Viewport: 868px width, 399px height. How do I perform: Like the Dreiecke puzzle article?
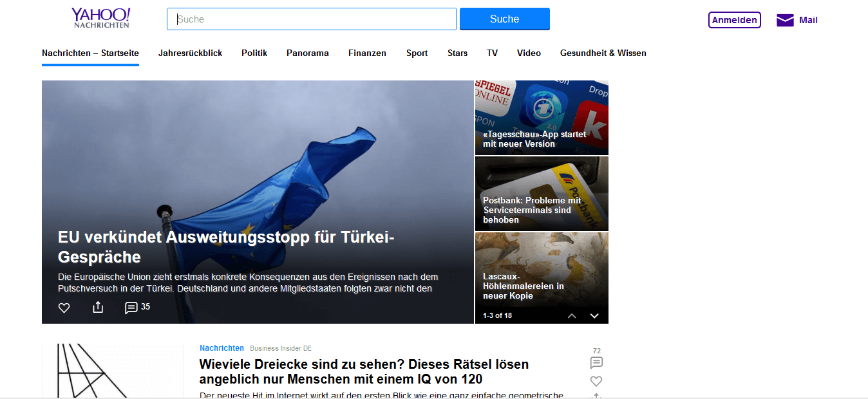tap(596, 381)
